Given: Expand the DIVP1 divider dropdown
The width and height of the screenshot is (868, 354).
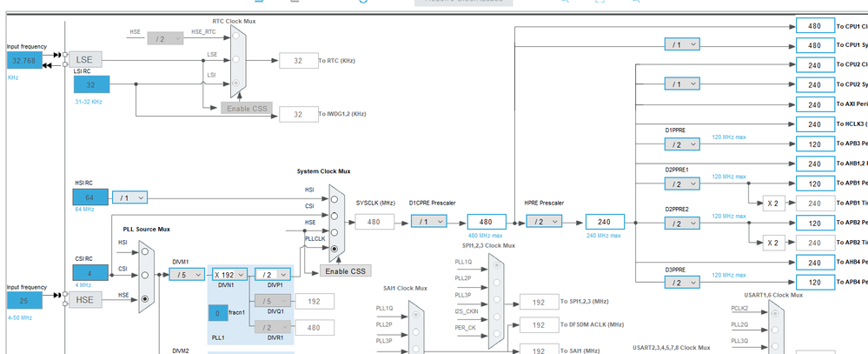Looking at the screenshot, I should coord(273,274).
